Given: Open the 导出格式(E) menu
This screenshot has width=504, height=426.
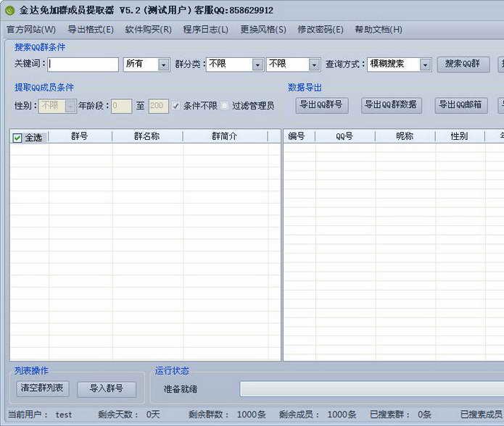Looking at the screenshot, I should pos(91,30).
